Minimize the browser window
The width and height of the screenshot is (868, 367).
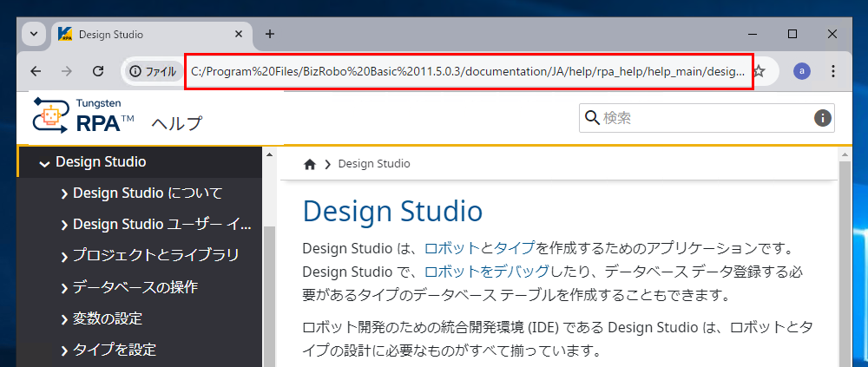click(753, 34)
